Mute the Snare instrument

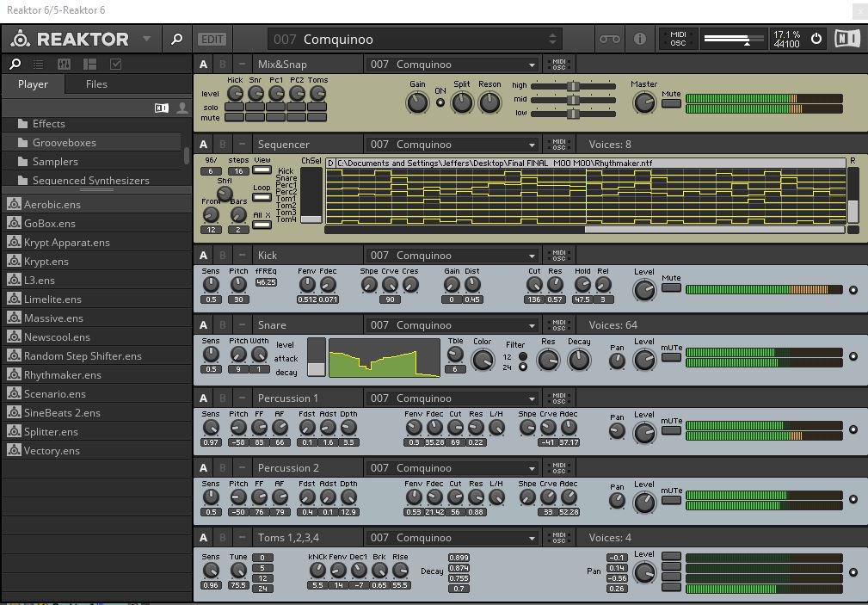pyautogui.click(x=672, y=357)
